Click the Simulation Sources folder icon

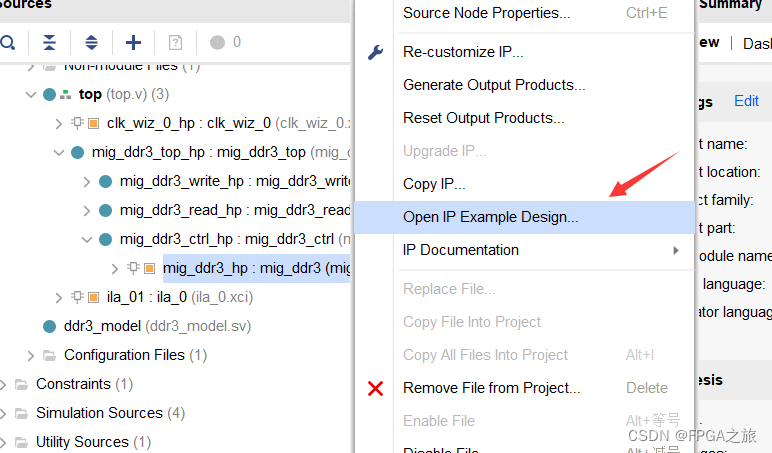(21, 414)
